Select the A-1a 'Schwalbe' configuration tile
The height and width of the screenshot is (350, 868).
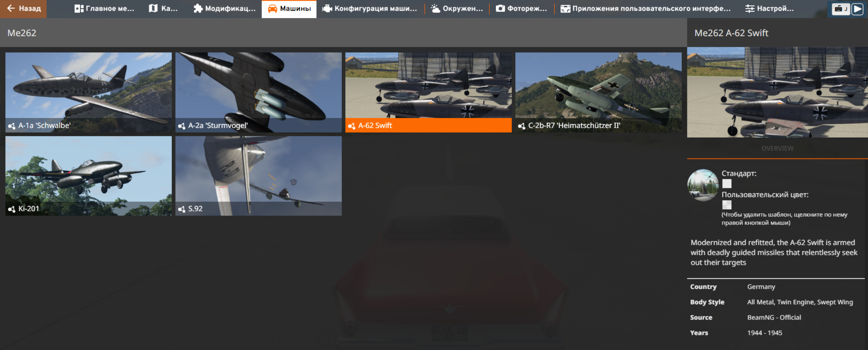click(x=88, y=92)
